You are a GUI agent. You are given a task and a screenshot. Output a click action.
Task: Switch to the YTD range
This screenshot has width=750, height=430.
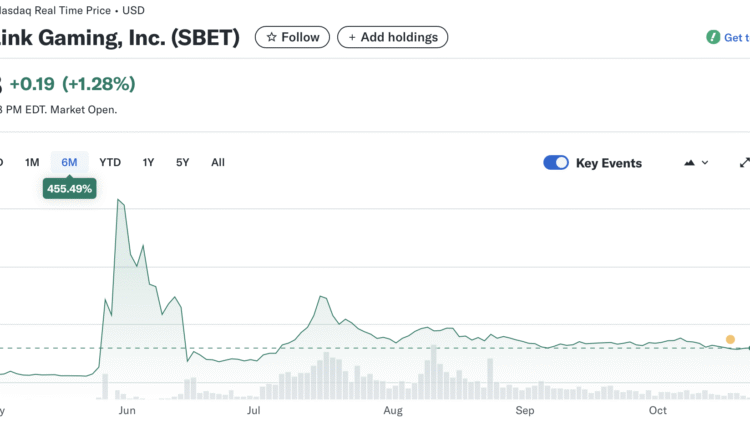[110, 162]
